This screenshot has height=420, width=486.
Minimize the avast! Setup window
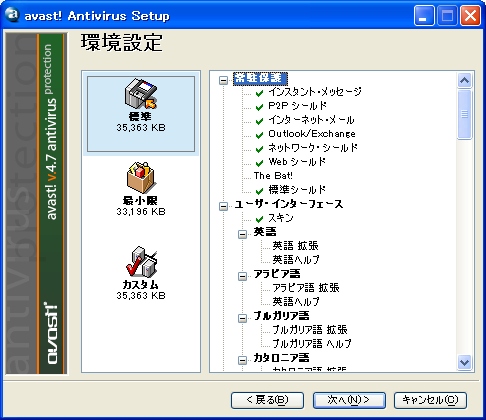[424, 16]
